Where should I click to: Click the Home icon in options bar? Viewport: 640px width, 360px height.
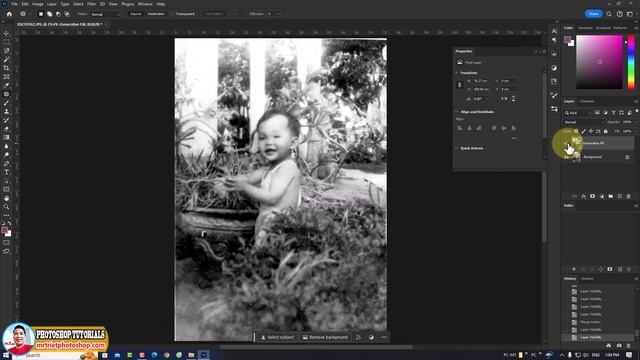9,14
